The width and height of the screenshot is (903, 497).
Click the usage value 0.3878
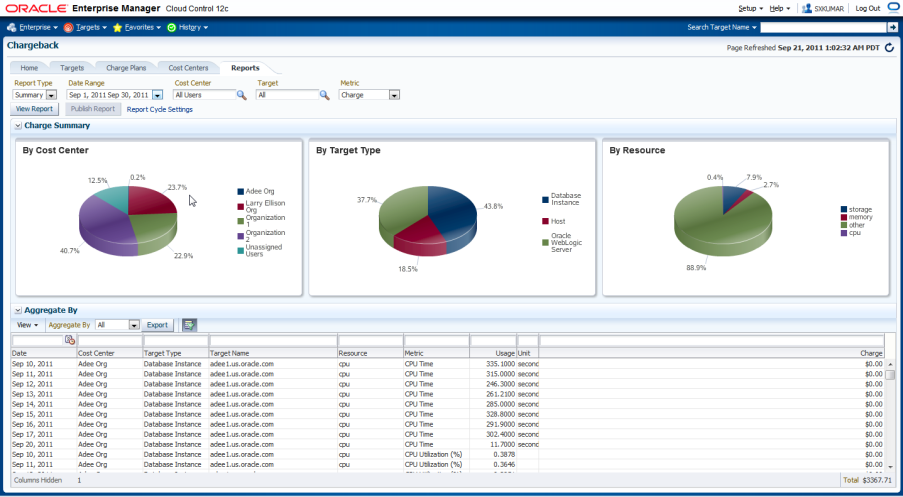504,454
